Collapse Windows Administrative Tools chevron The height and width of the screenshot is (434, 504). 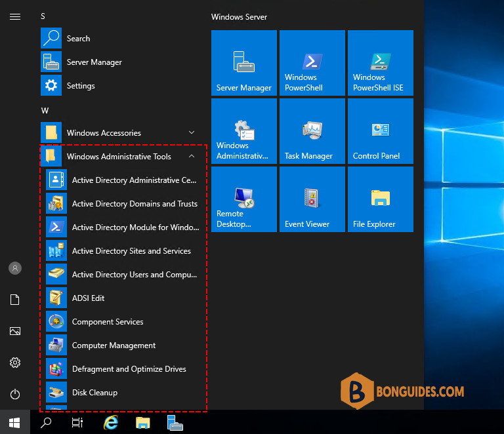click(x=192, y=156)
